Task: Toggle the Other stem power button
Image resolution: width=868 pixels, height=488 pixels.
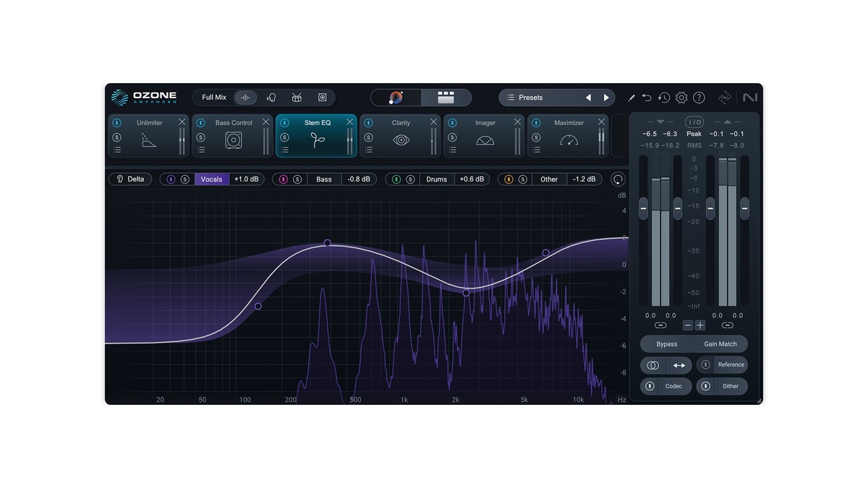Action: [509, 179]
